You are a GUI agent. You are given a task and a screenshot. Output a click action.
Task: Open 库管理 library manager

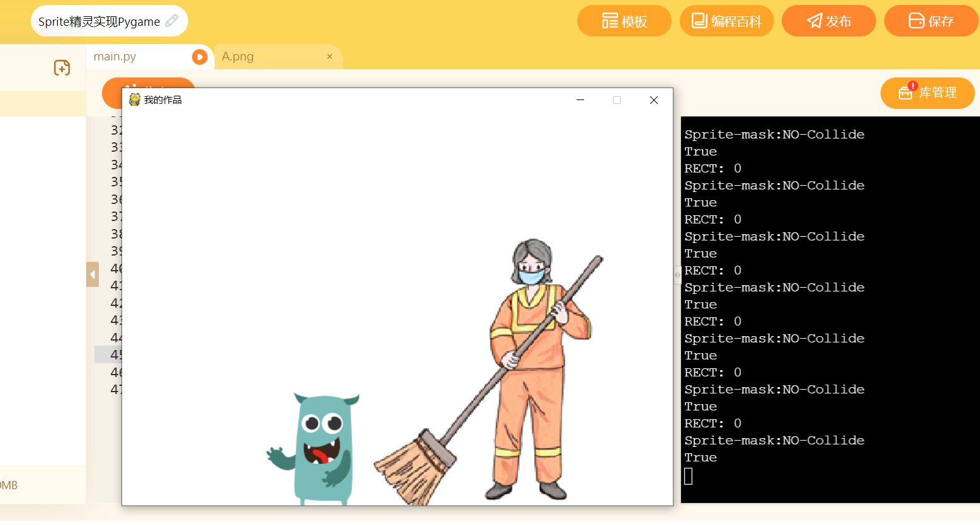[927, 93]
